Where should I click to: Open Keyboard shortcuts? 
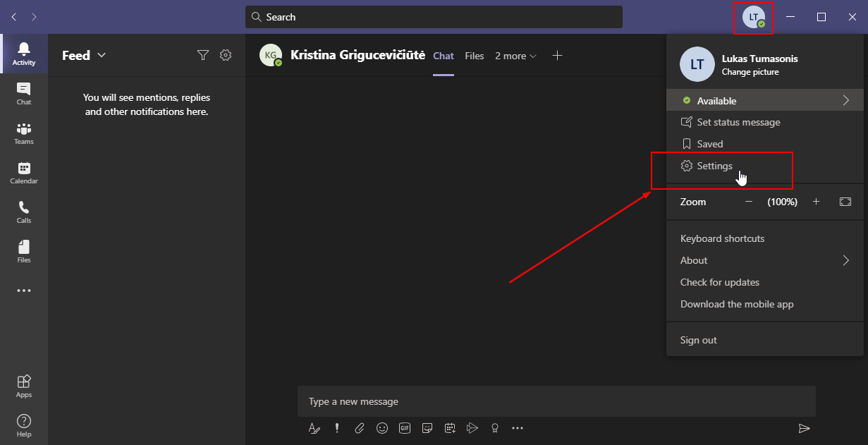[x=764, y=238]
